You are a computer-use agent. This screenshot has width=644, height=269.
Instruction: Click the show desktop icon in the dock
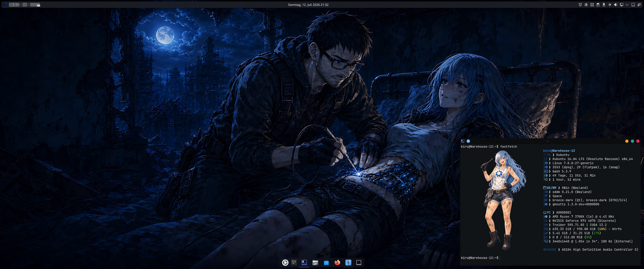click(359, 263)
